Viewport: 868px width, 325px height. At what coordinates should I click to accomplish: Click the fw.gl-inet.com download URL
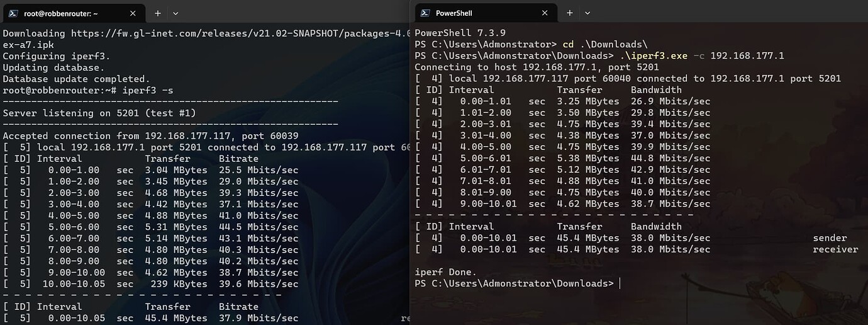tap(240, 33)
